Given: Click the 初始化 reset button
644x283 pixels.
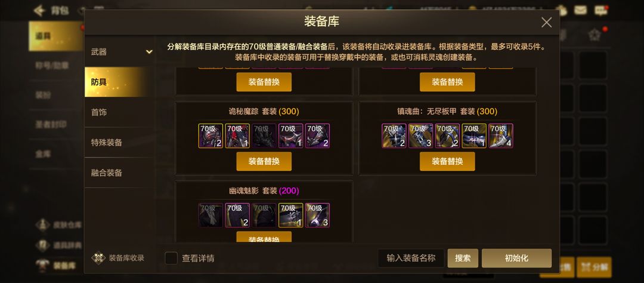Looking at the screenshot, I should [516, 259].
